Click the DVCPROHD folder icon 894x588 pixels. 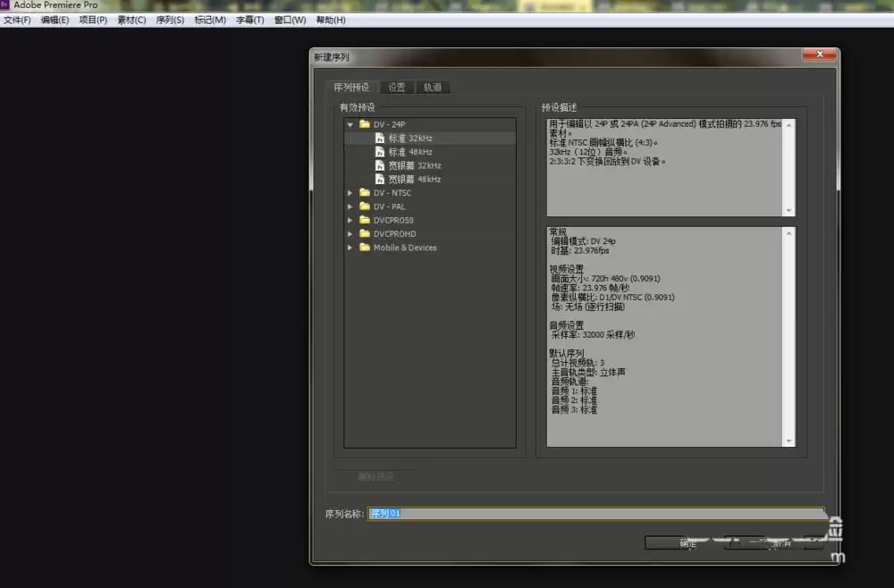[365, 234]
